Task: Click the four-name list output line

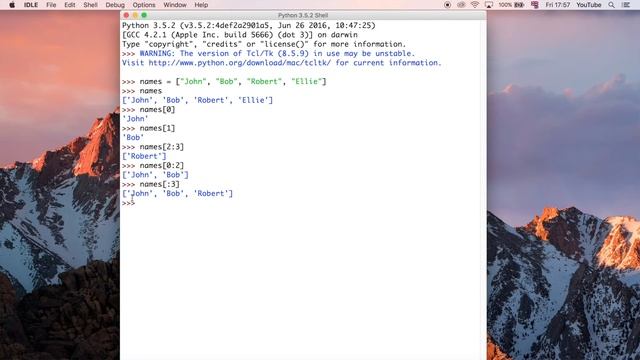Action: (x=197, y=100)
